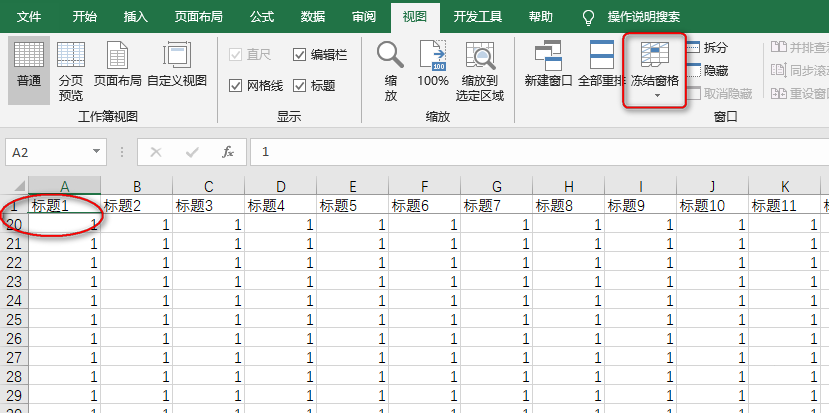Click the confirm checkmark in formula bar
Image resolution: width=829 pixels, height=413 pixels.
tap(192, 152)
